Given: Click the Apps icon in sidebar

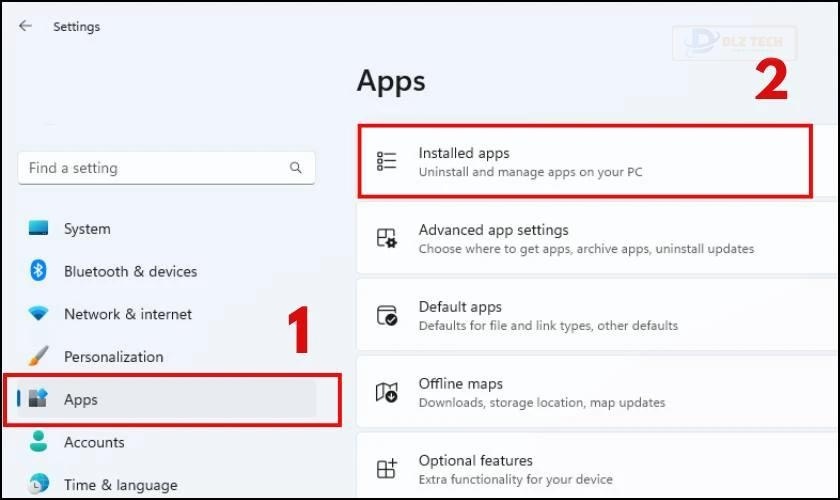Looking at the screenshot, I should [x=38, y=398].
